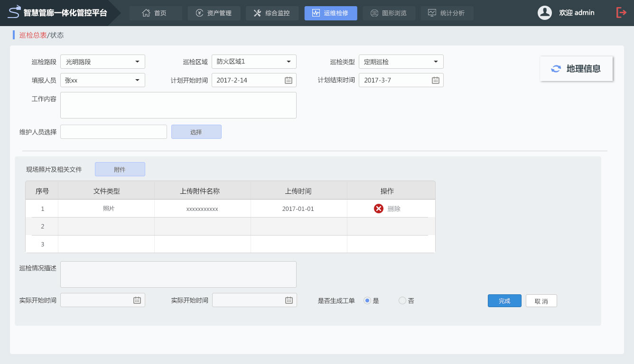The image size is (634, 364).
Task: Open the 巡检区域 dropdown
Action: pos(289,62)
